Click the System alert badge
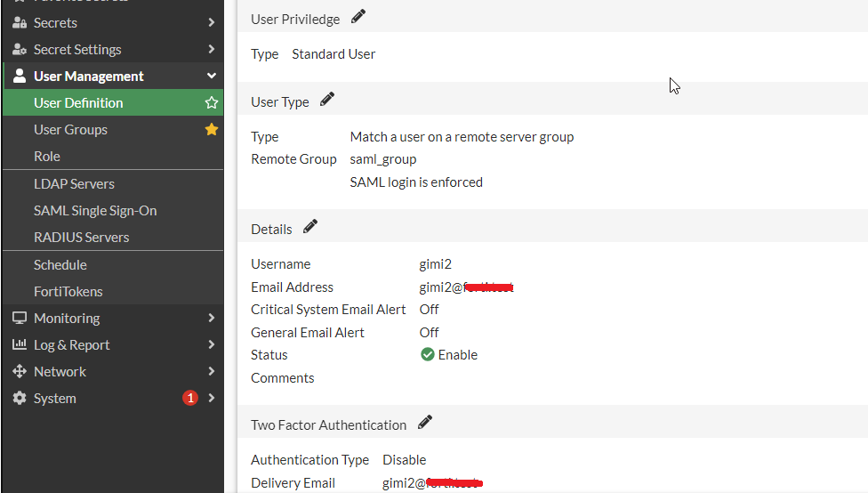Viewport: 868px width, 493px height. tap(189, 399)
